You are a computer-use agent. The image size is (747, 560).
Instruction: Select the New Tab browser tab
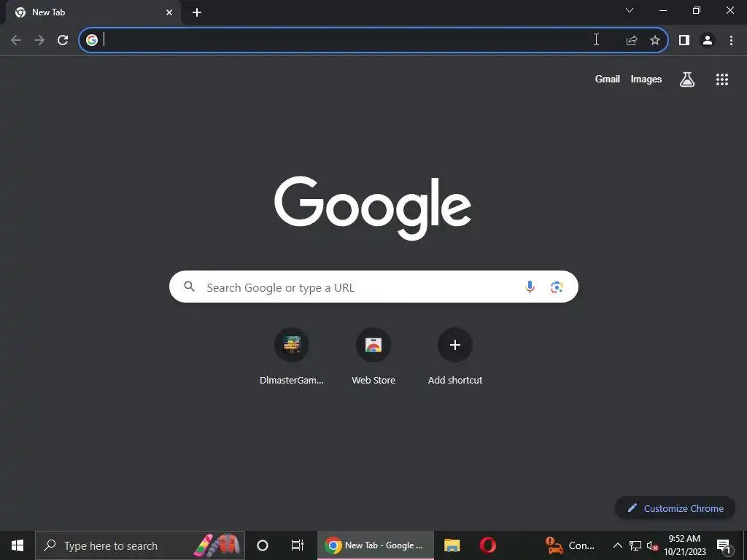[x=93, y=12]
